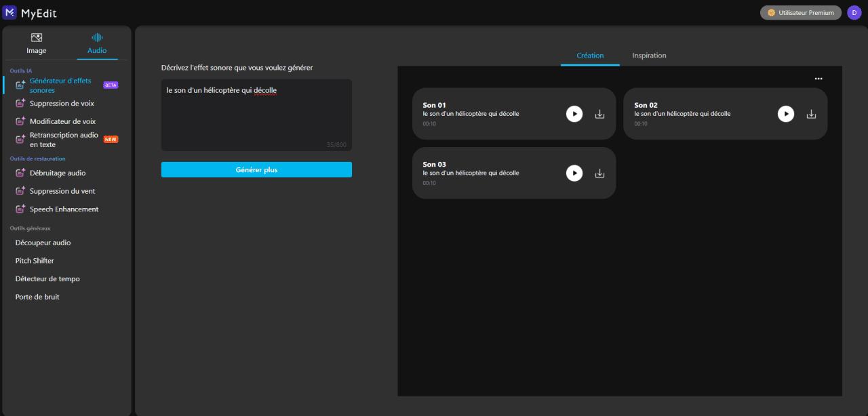Select Générateur d'effets sonores tool icon
The image size is (868, 416).
(x=20, y=85)
